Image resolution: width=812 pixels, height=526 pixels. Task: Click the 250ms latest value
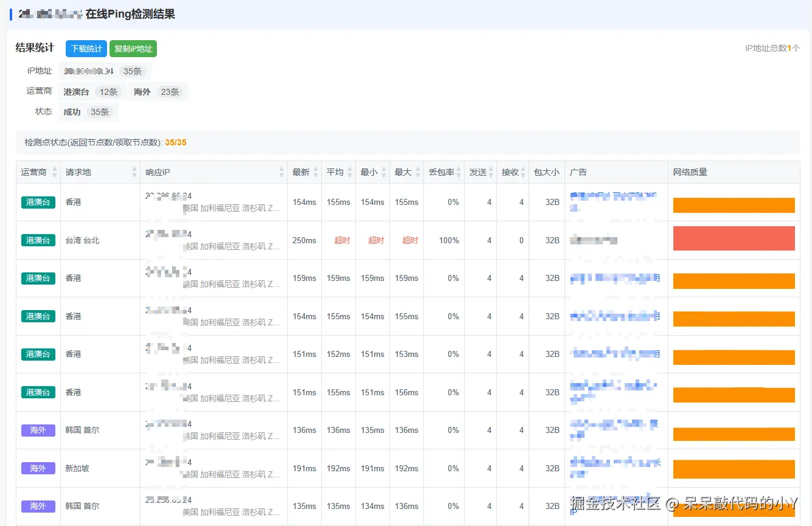point(304,240)
